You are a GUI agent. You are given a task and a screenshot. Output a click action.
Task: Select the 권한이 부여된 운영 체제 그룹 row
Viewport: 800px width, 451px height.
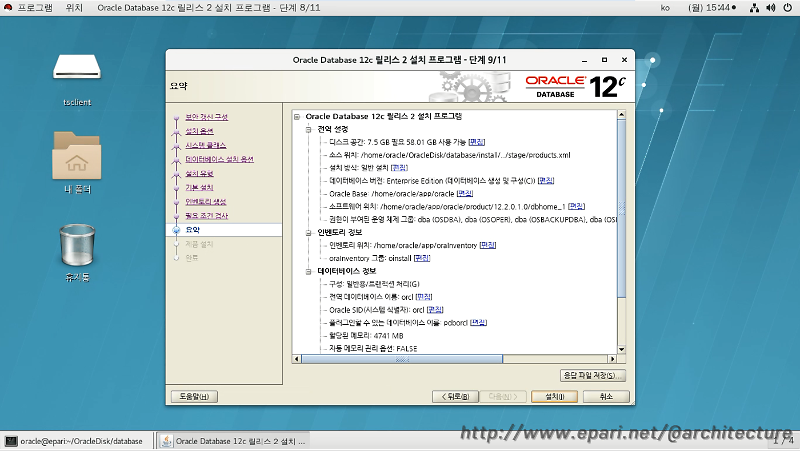472,219
